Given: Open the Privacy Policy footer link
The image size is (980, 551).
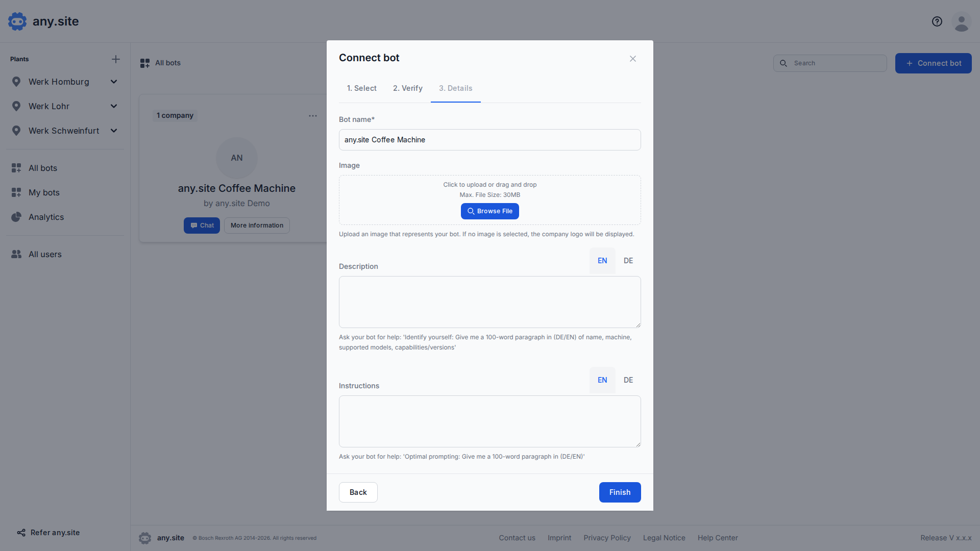Looking at the screenshot, I should [x=607, y=538].
